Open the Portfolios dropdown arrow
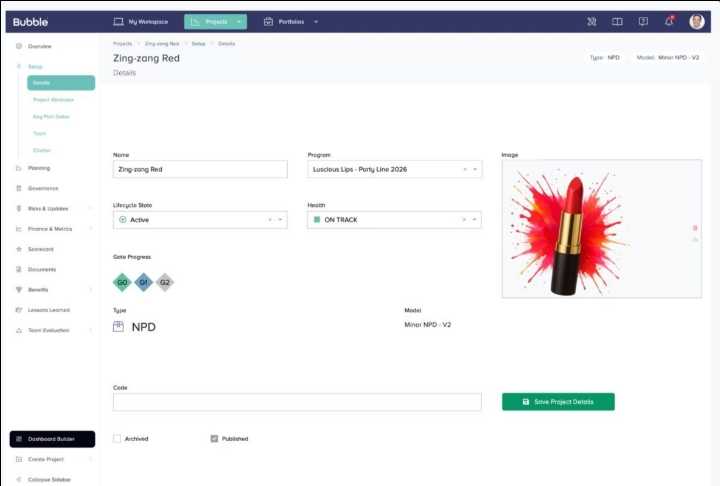 (x=316, y=22)
